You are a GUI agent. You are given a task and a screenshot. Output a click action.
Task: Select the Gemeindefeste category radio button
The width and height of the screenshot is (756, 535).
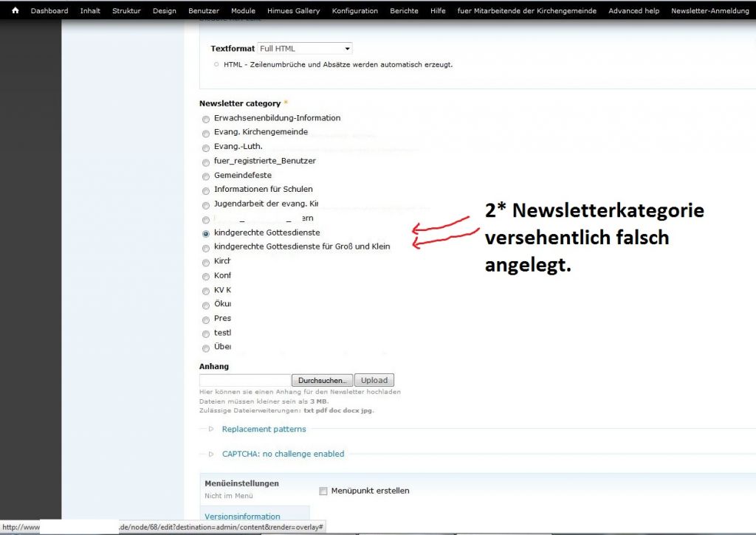coord(206,176)
